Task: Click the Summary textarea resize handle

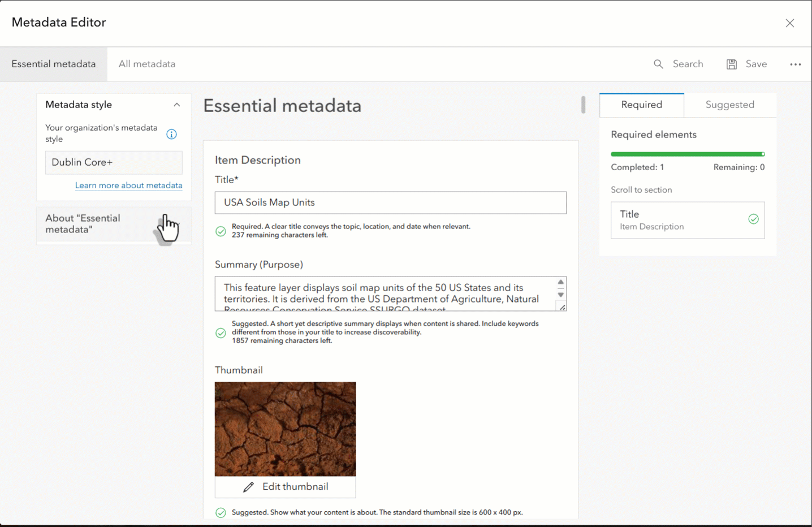Action: click(562, 307)
